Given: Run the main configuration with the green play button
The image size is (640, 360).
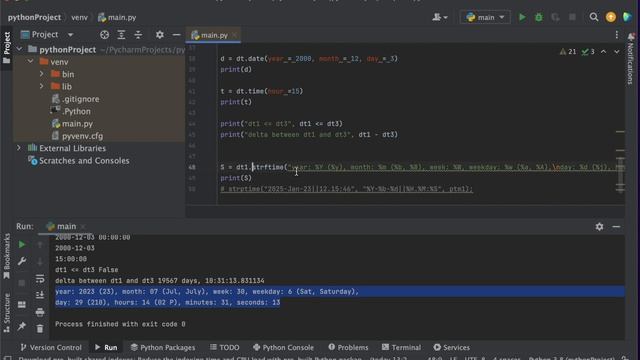Looking at the screenshot, I should click(x=522, y=17).
